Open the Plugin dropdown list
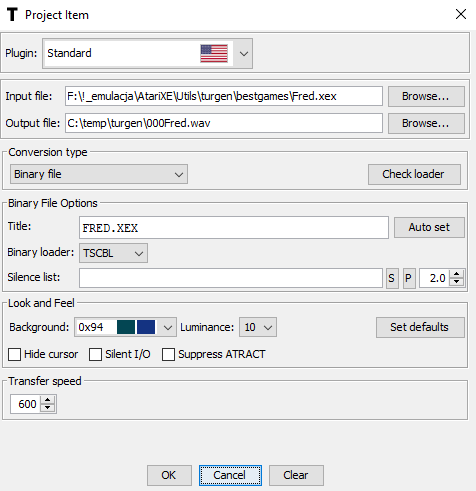 click(x=243, y=53)
